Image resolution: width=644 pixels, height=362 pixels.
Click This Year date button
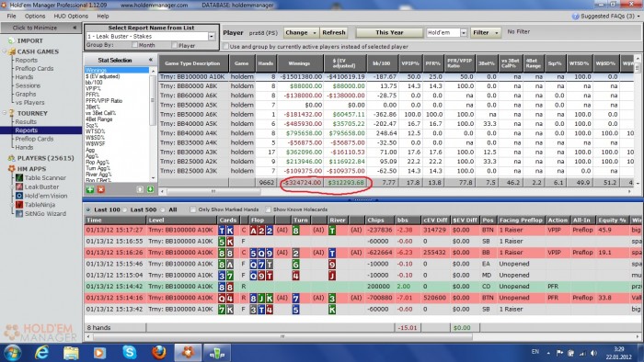(x=389, y=32)
